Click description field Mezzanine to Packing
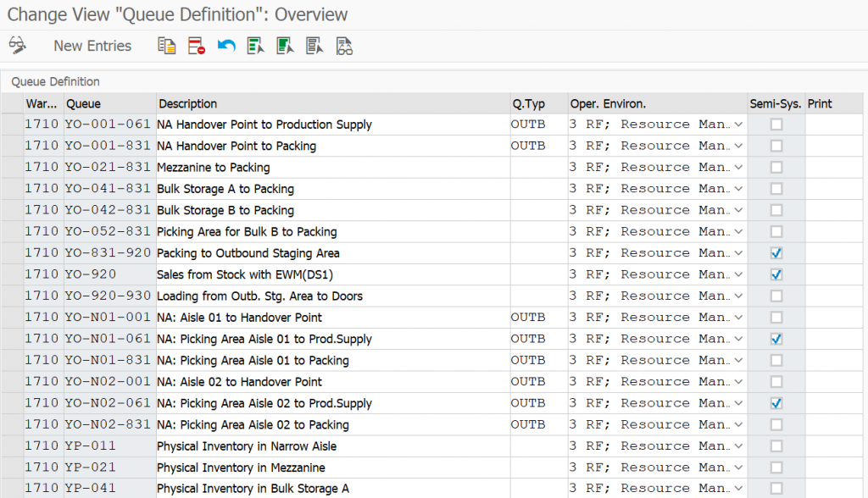 [x=333, y=168]
